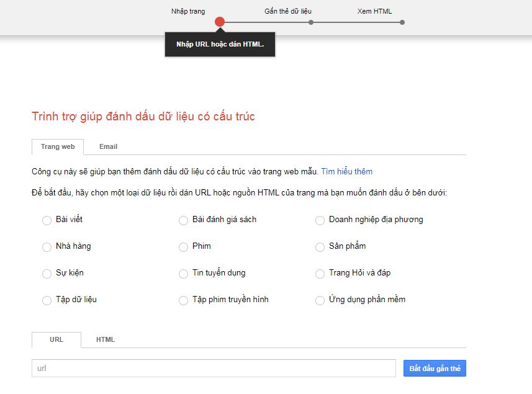
Task: Click the "Nhập URL hoặc dán HTML." tooltip
Action: [220, 45]
